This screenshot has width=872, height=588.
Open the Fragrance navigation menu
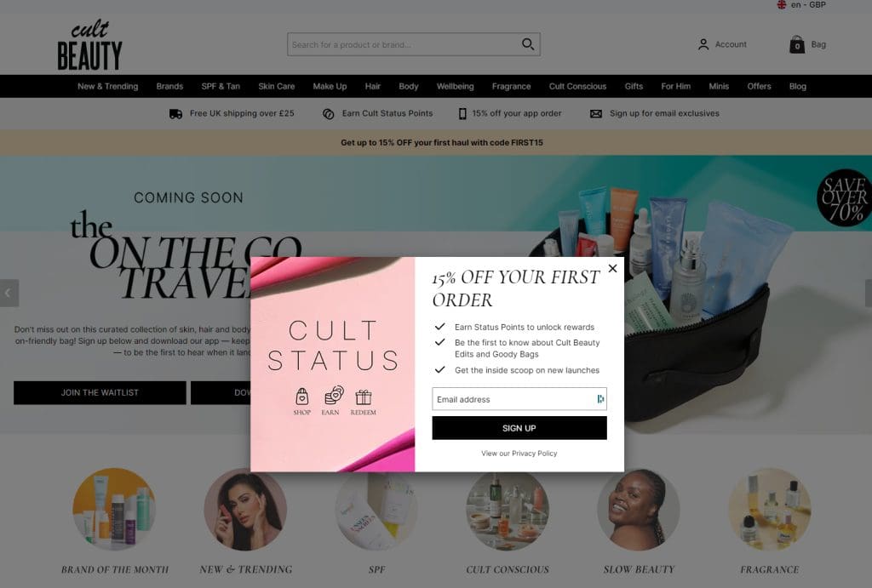[511, 86]
